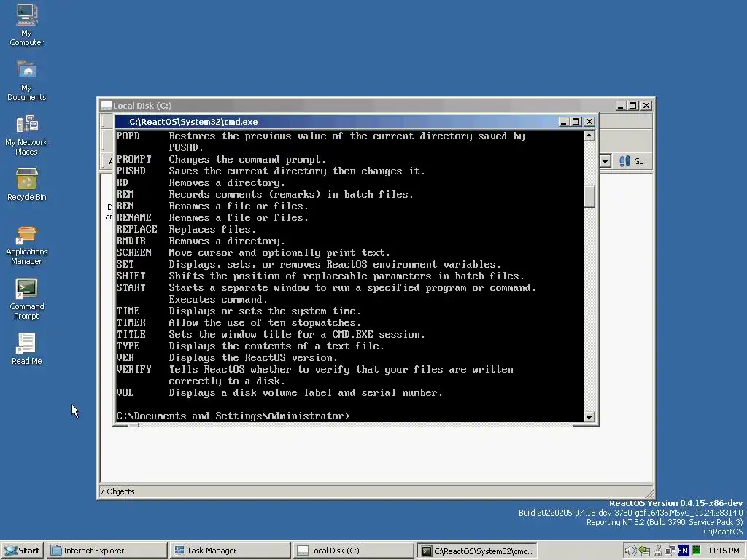
Task: Click cmd scrollbar up arrow
Action: pyautogui.click(x=589, y=136)
